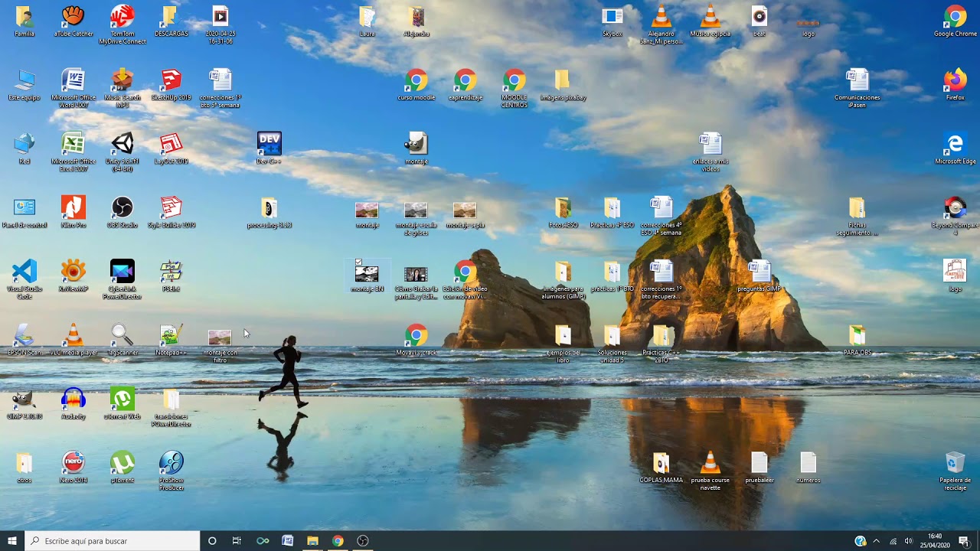Image resolution: width=980 pixels, height=551 pixels.
Task: Select the Unity 5.6.7f1 shortcut
Action: [122, 152]
